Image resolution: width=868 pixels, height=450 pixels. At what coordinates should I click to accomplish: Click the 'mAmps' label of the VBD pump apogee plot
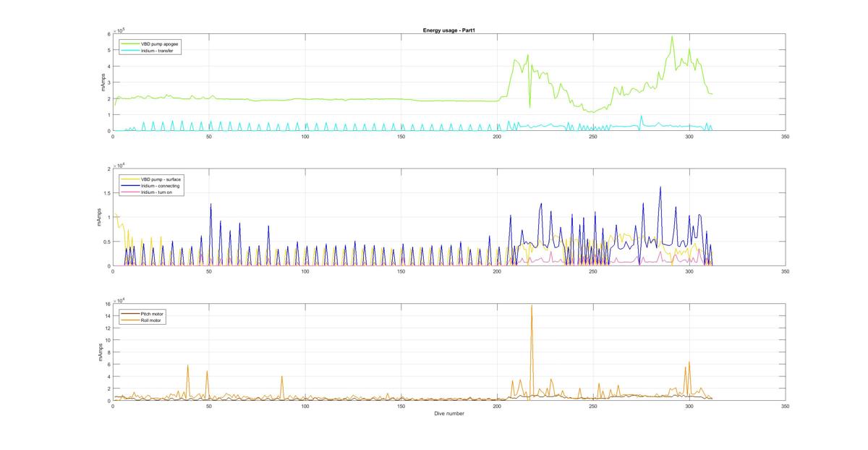click(x=103, y=82)
